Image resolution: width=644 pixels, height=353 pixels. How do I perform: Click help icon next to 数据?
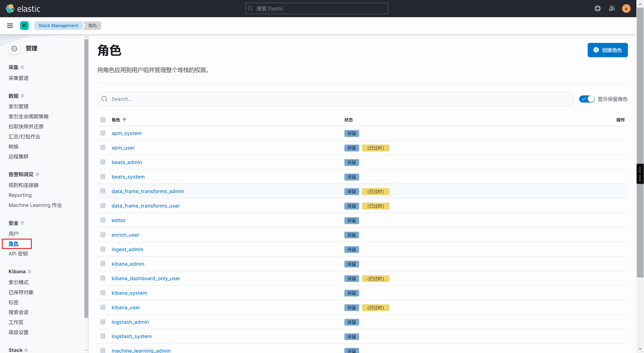click(22, 96)
